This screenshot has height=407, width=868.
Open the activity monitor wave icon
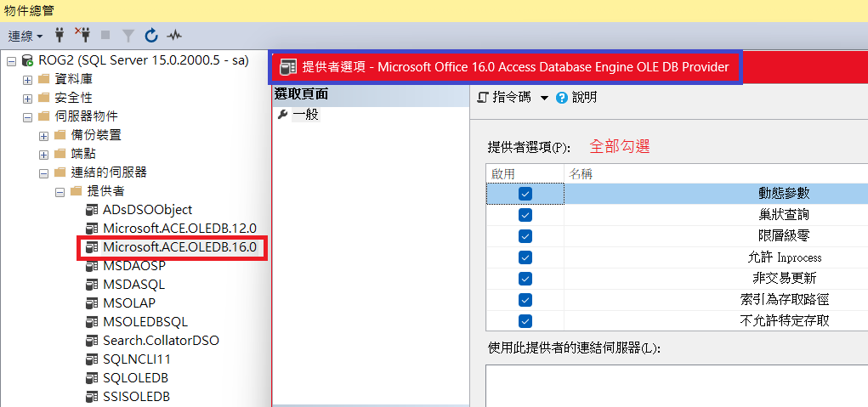coord(174,37)
